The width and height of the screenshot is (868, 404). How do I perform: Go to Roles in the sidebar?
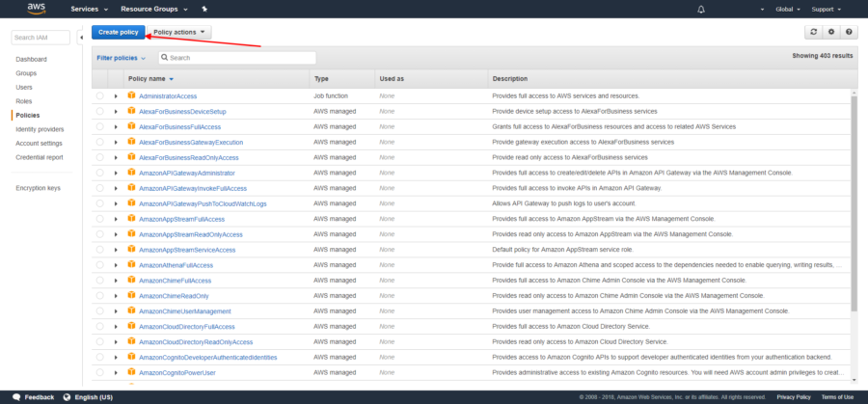pyautogui.click(x=24, y=100)
